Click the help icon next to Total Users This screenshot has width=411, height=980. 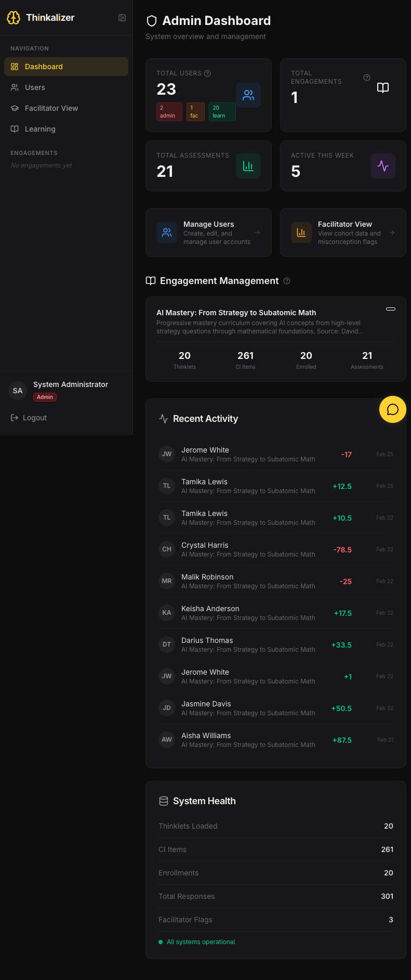coord(207,73)
